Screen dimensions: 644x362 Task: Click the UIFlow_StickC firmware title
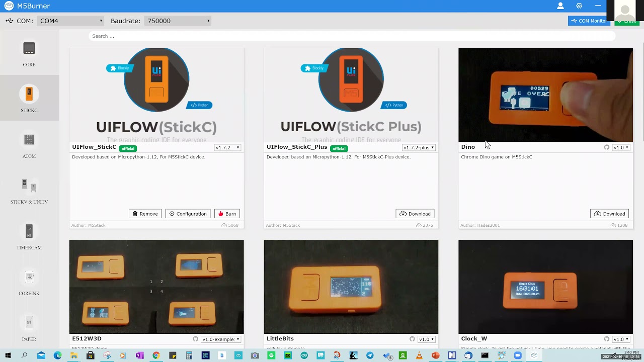[94, 147]
